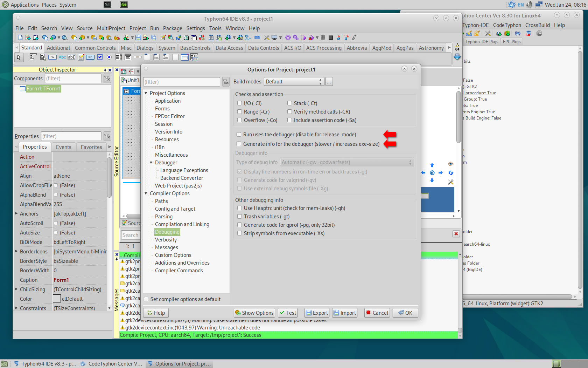Click the Stop toolbar icon
Image resolution: width=588 pixels, height=368 pixels.
(331, 38)
